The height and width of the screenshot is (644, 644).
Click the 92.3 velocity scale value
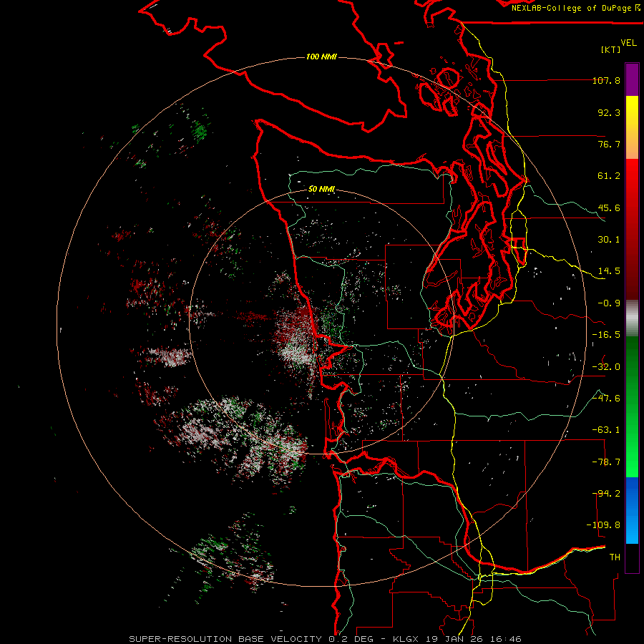[609, 112]
